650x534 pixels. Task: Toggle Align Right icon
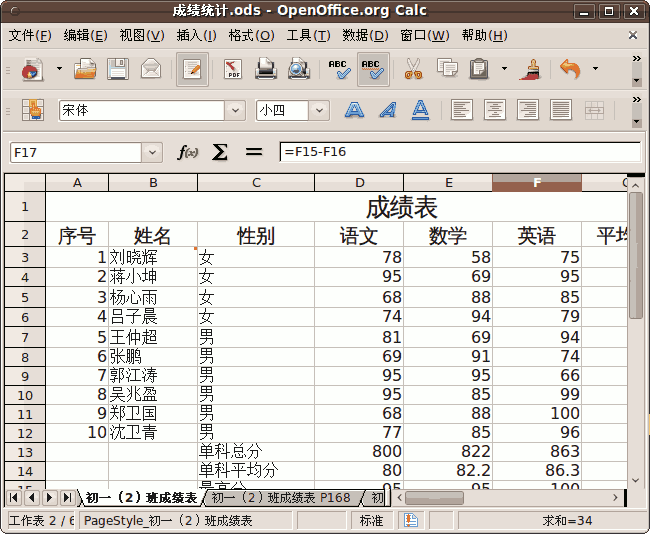pos(528,110)
